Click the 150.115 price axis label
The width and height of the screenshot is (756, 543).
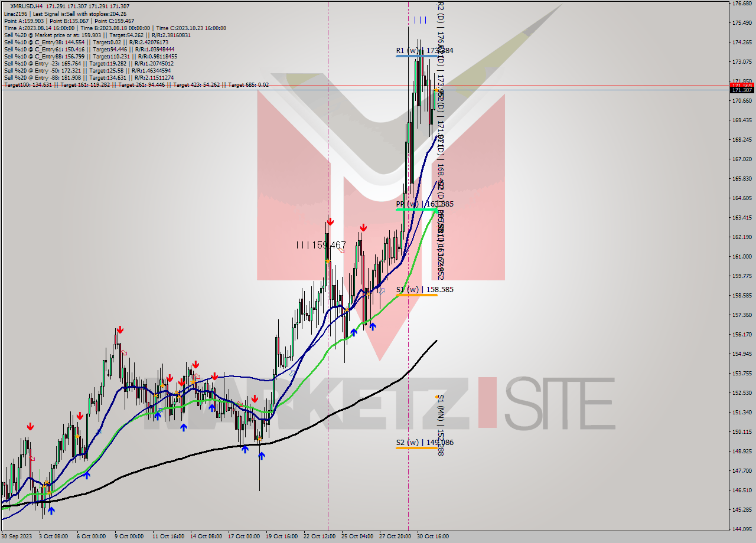tap(741, 432)
